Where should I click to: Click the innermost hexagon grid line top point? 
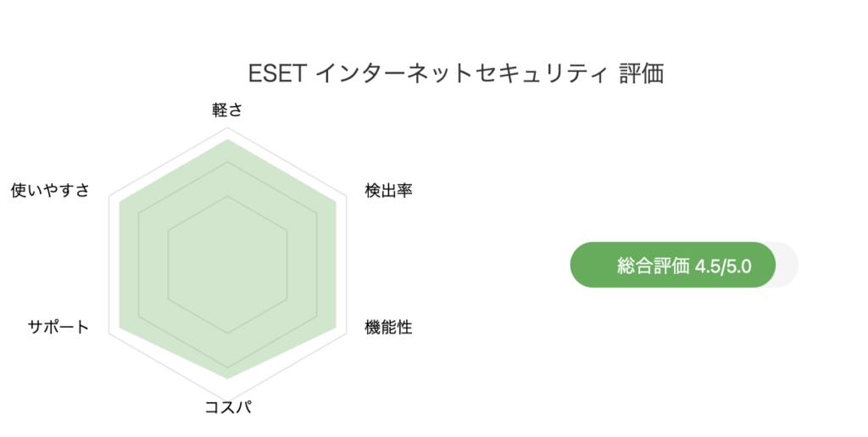coord(227,196)
